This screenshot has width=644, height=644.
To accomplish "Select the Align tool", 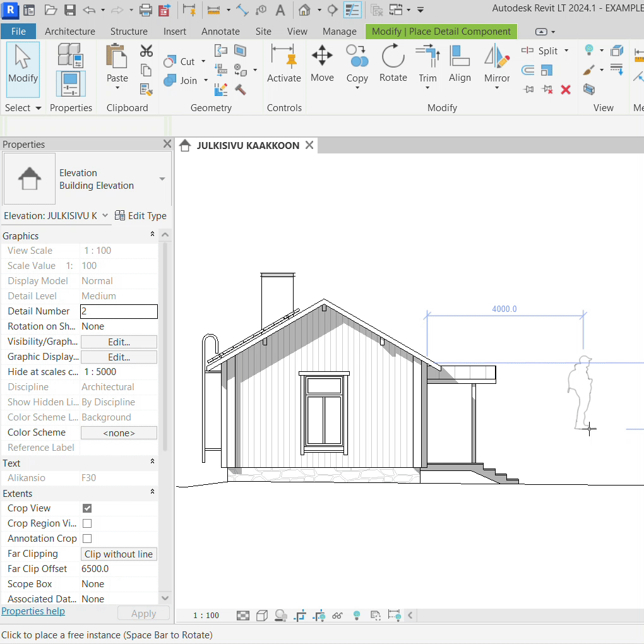I will click(x=460, y=63).
